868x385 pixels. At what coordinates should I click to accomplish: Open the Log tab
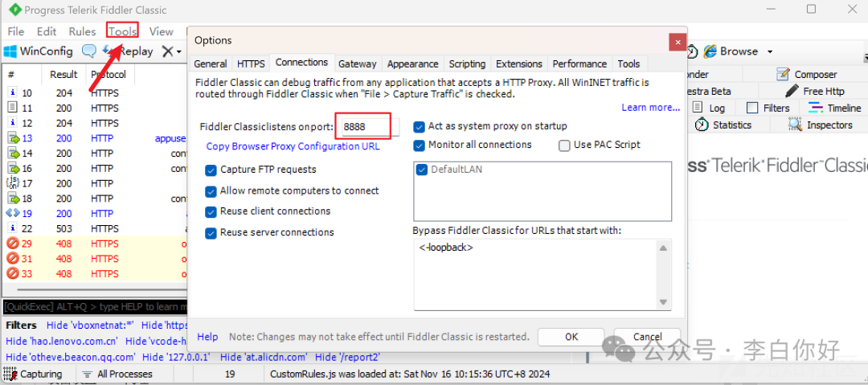click(x=709, y=108)
